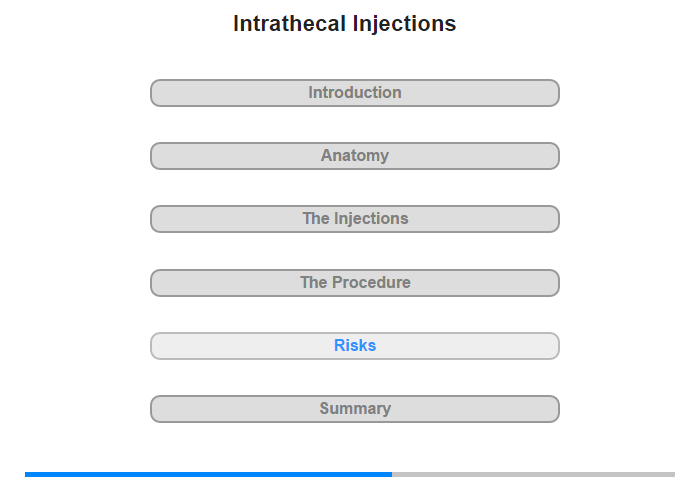Select The Injections section button
Screen dimensions: 700x480
point(355,219)
